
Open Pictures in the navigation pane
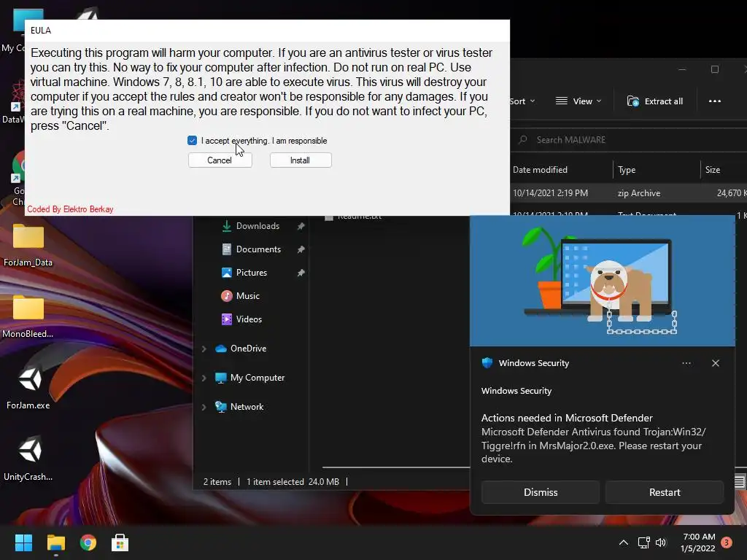[x=251, y=273]
